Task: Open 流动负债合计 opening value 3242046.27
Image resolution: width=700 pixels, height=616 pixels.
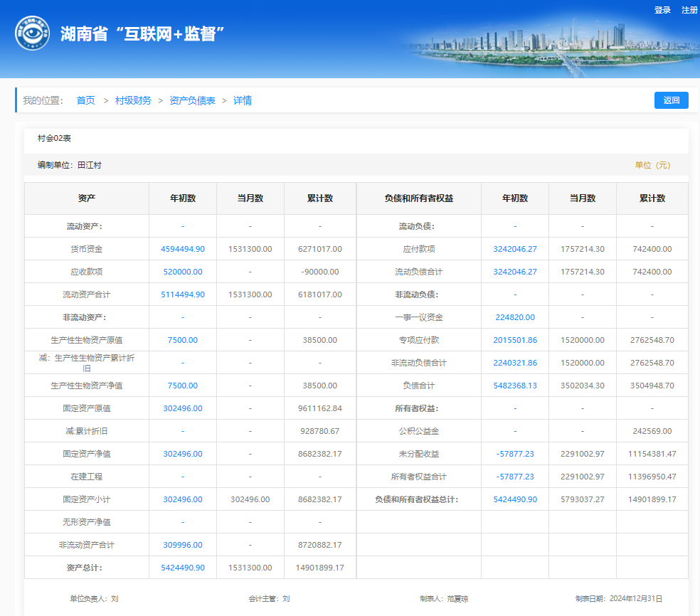Action: (515, 272)
